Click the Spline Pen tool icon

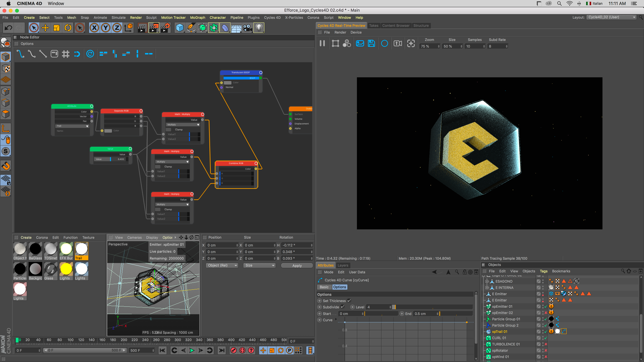click(x=191, y=28)
